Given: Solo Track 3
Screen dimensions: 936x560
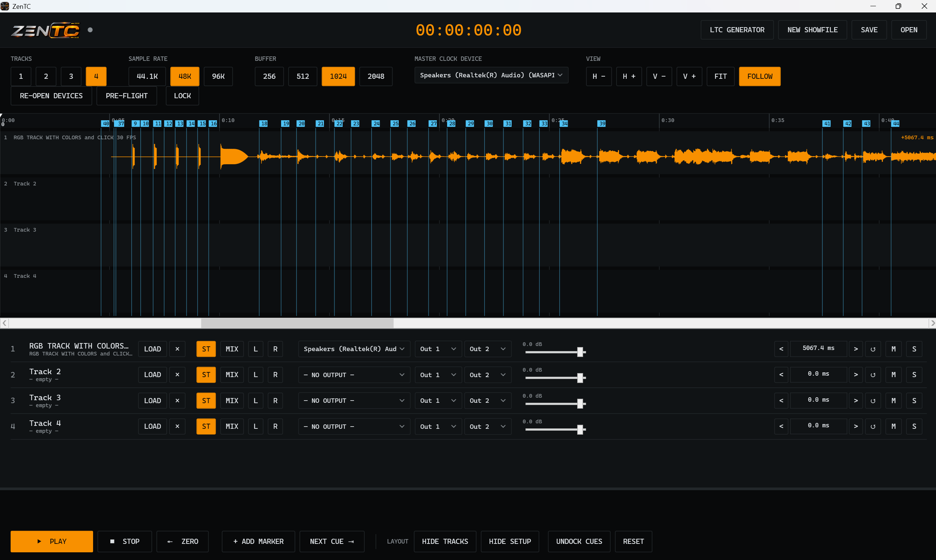Looking at the screenshot, I should pos(914,400).
